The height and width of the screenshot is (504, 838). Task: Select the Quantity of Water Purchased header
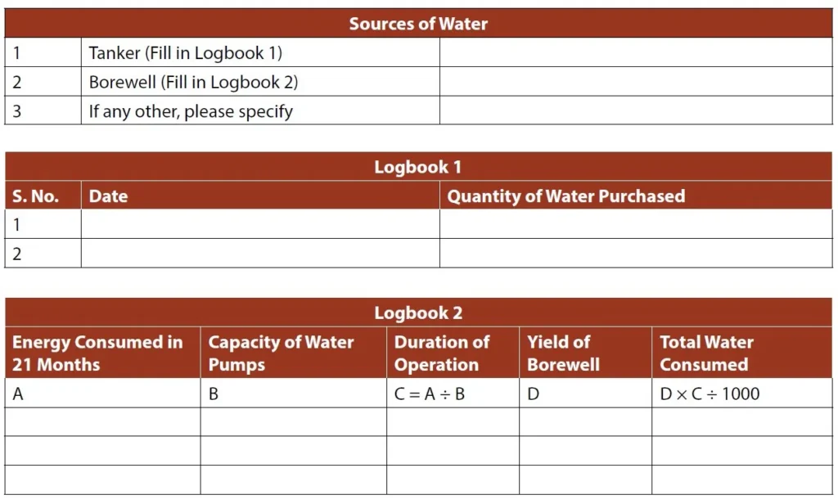pos(636,196)
